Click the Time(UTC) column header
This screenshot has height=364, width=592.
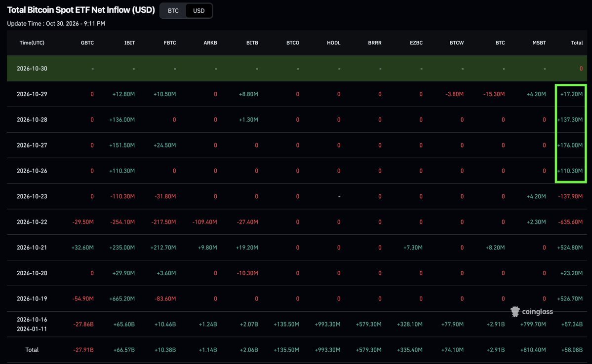pyautogui.click(x=32, y=42)
